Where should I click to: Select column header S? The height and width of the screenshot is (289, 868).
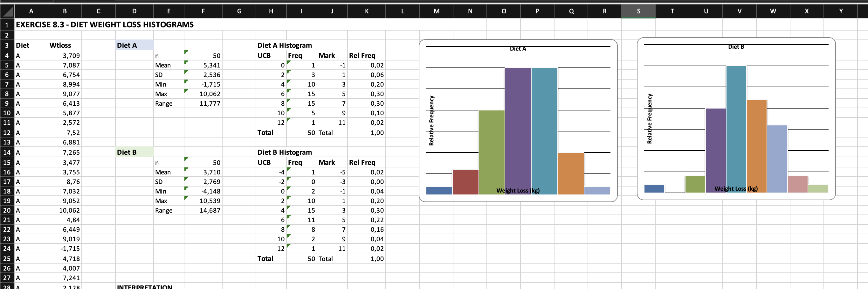click(x=638, y=11)
